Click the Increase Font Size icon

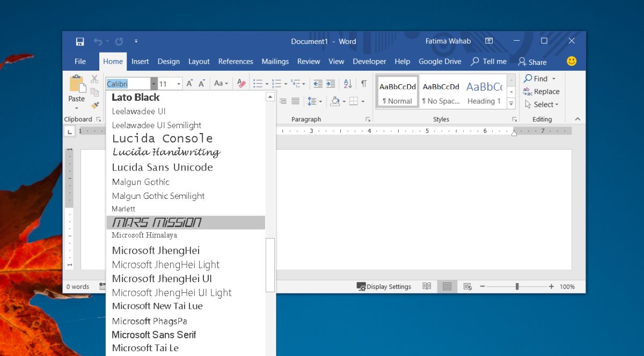[x=189, y=84]
